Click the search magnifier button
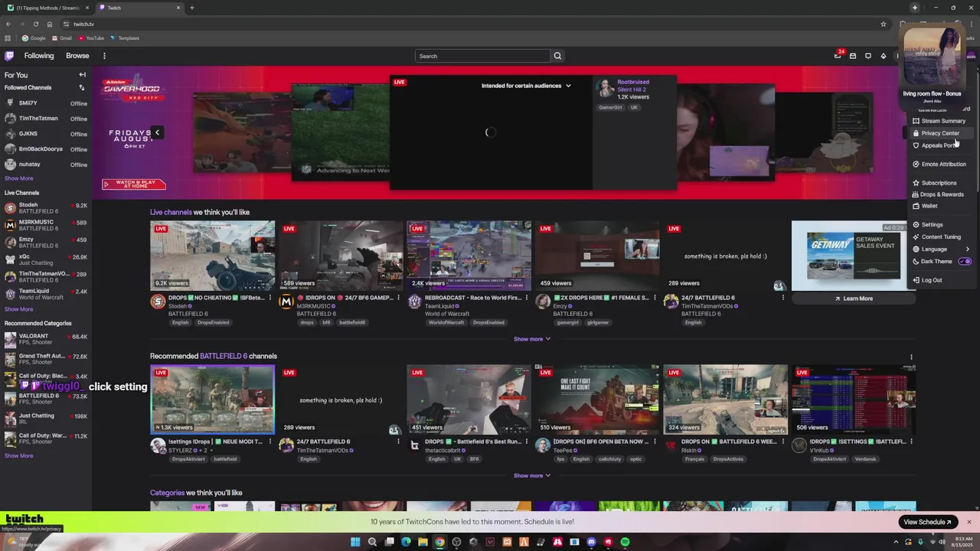Image resolution: width=980 pixels, height=551 pixels. click(557, 56)
